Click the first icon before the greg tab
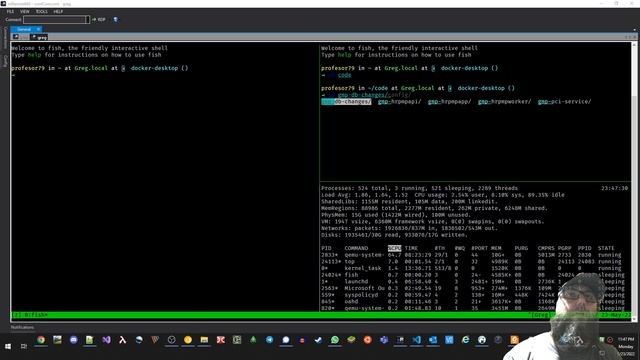The image size is (640, 360). (16, 37)
